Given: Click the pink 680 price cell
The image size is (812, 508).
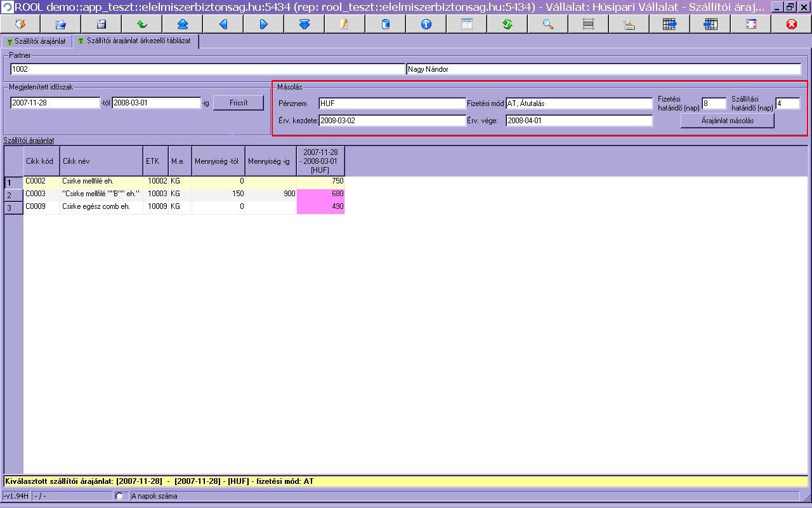Looking at the screenshot, I should 320,194.
